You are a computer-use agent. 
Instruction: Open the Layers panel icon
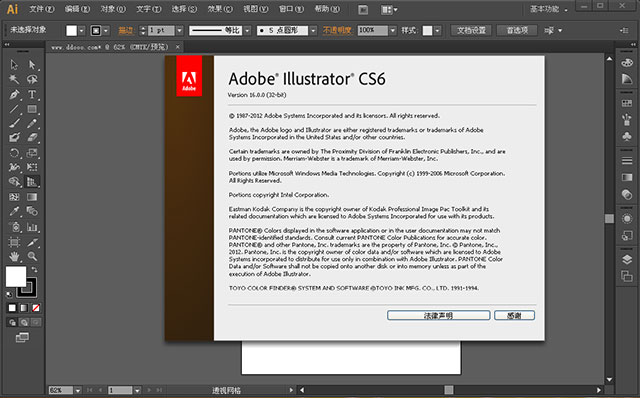[x=627, y=259]
